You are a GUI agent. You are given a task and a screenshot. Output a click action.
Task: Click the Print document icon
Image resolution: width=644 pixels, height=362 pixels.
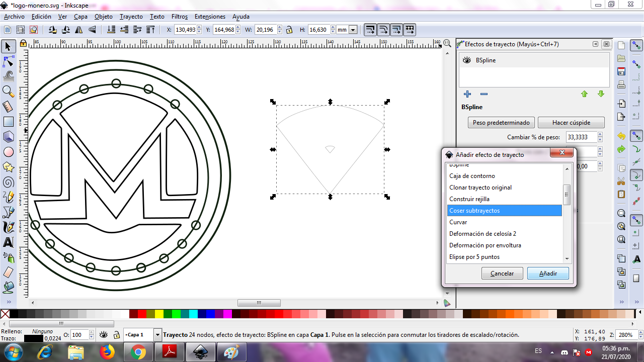[621, 84]
